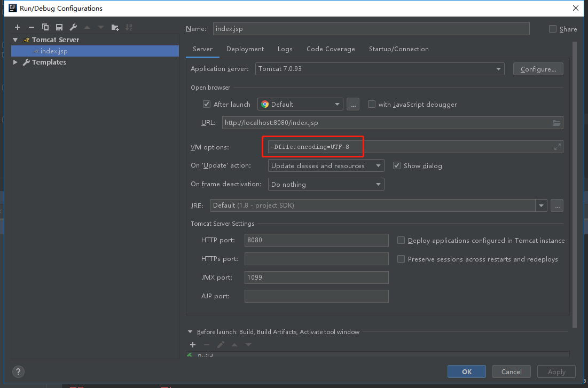Click in the JMX port field
This screenshot has width=588, height=388.
pyautogui.click(x=317, y=278)
